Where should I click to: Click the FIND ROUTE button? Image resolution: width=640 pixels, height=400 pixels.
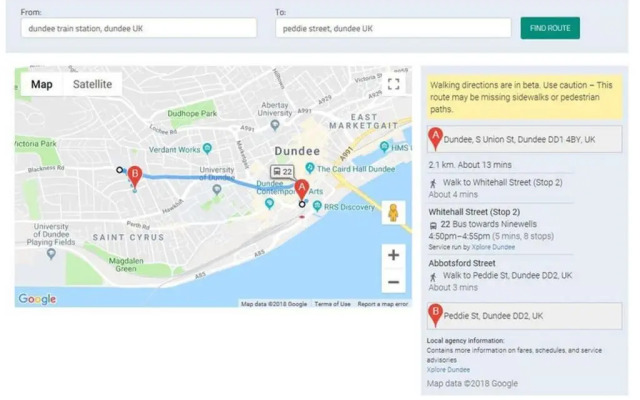(550, 28)
